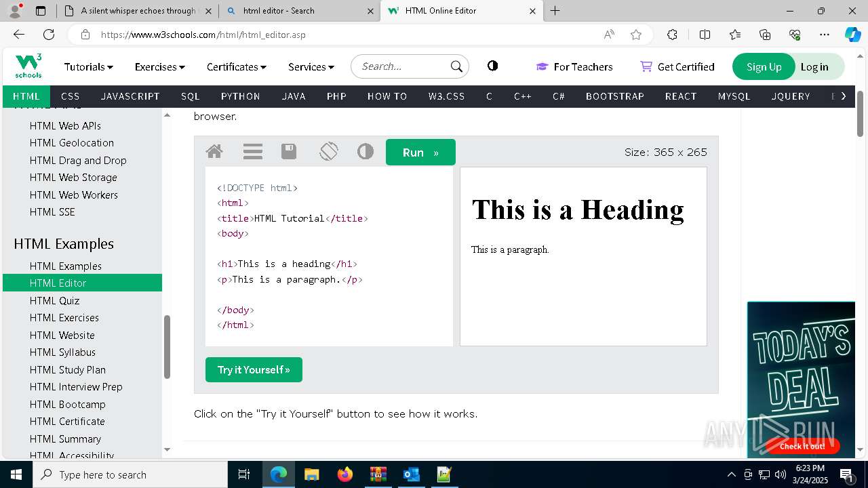The height and width of the screenshot is (488, 868).
Task: Click sidebar scroll-down arrow
Action: (167, 449)
